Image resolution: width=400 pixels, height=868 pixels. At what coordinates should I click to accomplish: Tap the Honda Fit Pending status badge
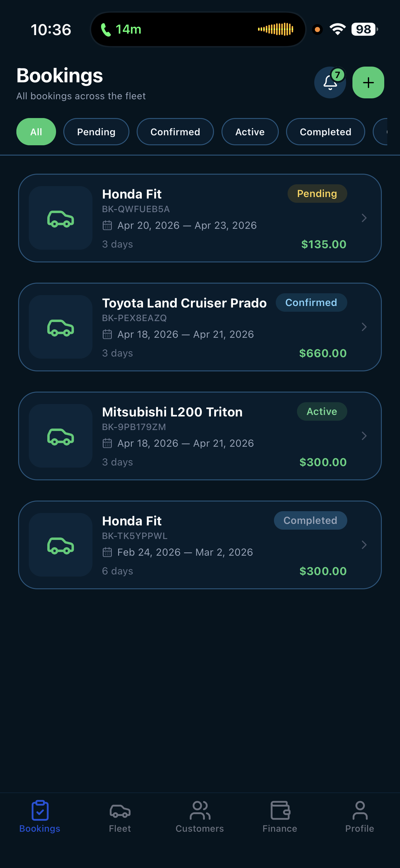317,194
